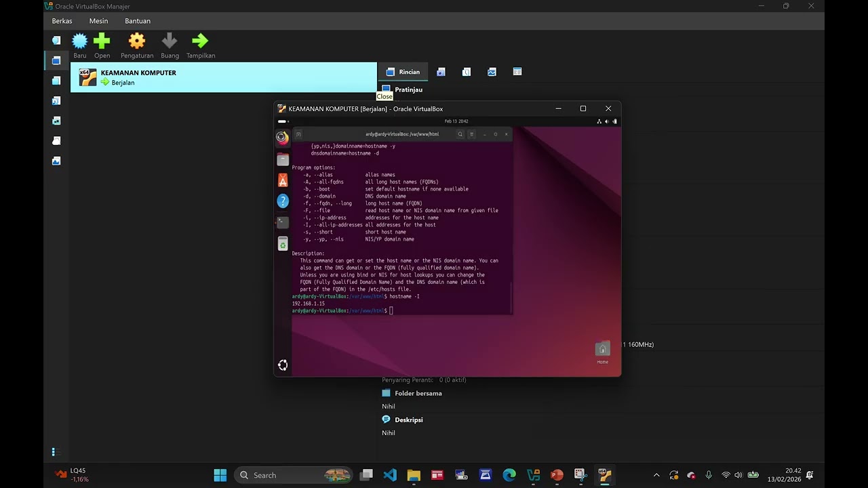Image resolution: width=868 pixels, height=488 pixels.
Task: Open the file manager tab icon in the details toolbar
Action: [517, 72]
